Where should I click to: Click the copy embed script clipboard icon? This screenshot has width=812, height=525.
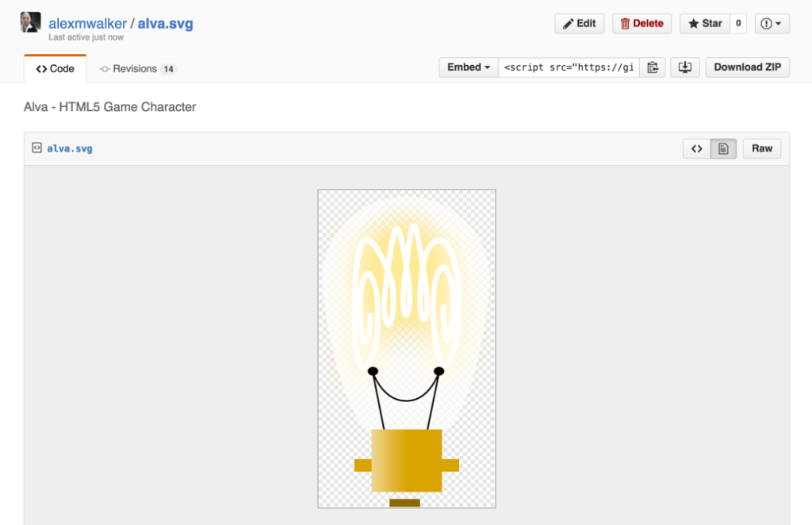point(653,67)
